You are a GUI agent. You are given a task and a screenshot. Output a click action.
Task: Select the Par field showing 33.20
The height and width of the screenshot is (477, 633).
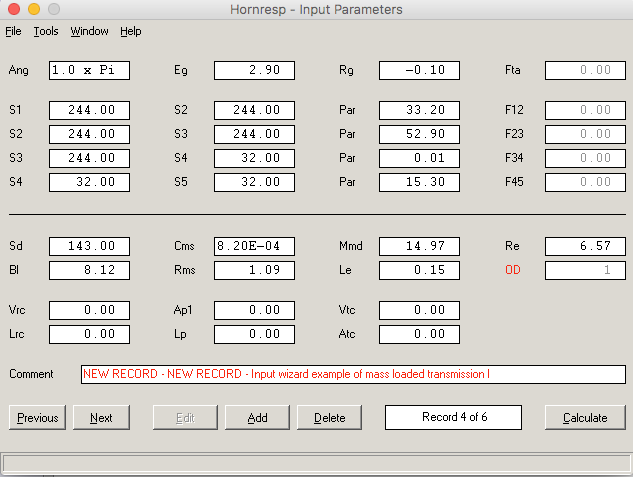[419, 110]
